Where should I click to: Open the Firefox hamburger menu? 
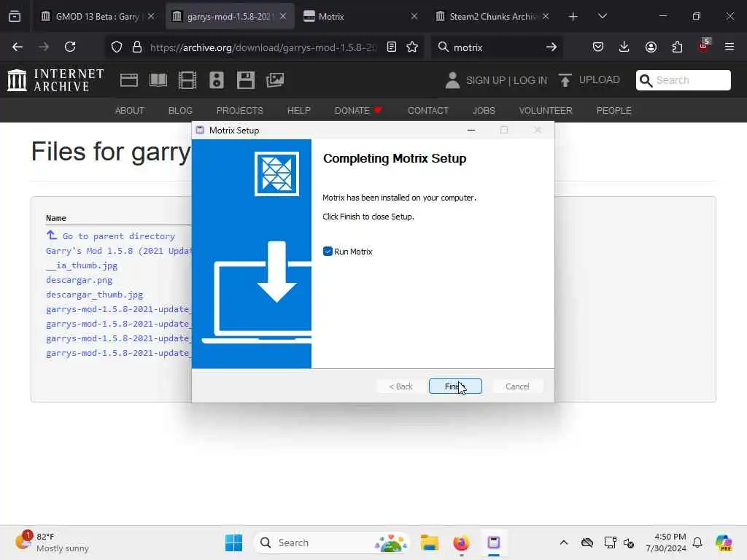729,47
